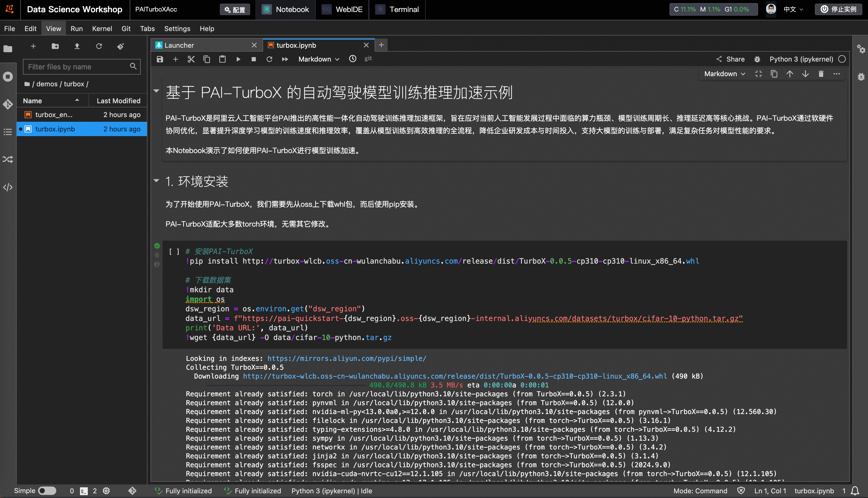Restart kernel and run all cells

point(285,59)
